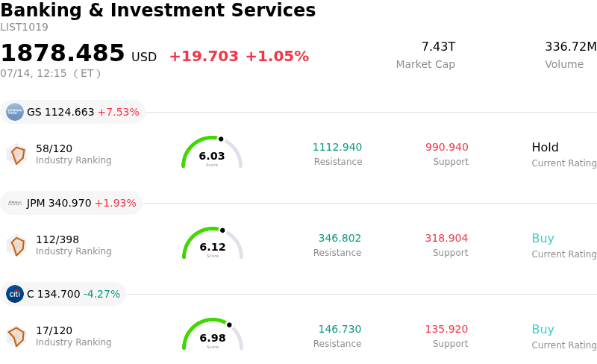
Task: Click JPM support value 318.904
Action: click(x=446, y=238)
